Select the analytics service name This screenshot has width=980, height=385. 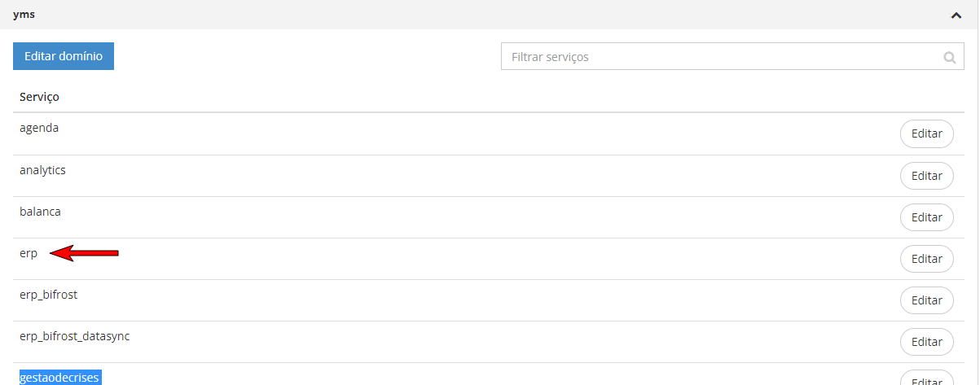click(42, 170)
